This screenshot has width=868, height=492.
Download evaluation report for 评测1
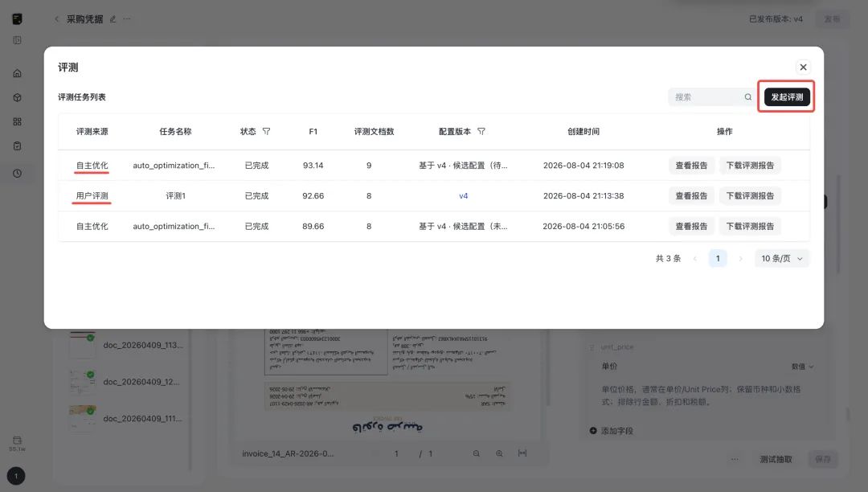click(x=750, y=196)
